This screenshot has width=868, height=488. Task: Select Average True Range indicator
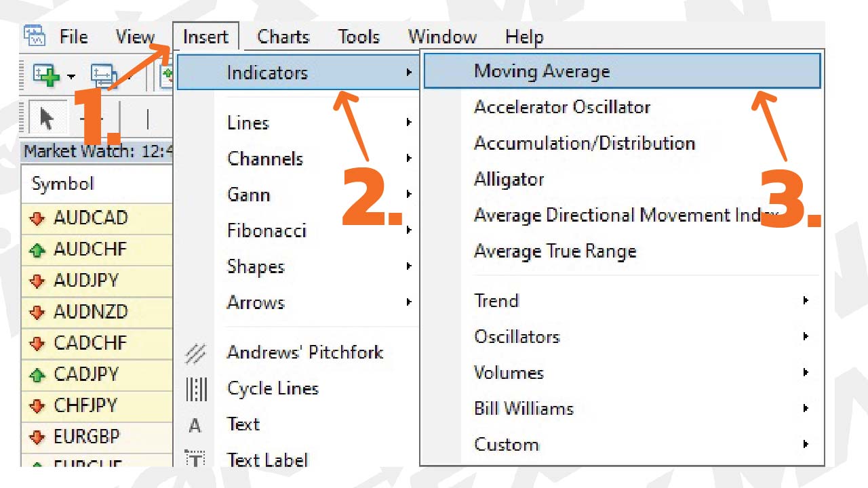pyautogui.click(x=555, y=251)
